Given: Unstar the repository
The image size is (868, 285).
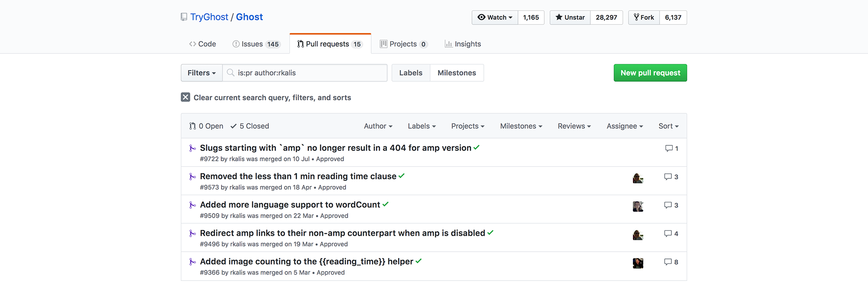Looking at the screenshot, I should point(570,18).
